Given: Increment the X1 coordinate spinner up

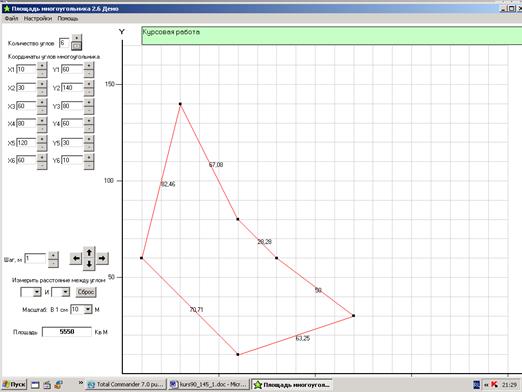Looking at the screenshot, I should pos(42,65).
